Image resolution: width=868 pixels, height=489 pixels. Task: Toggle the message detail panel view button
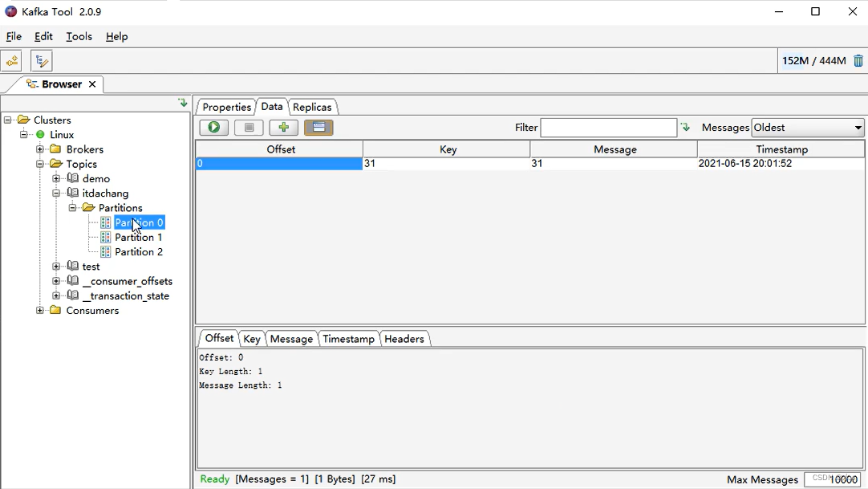pyautogui.click(x=318, y=128)
